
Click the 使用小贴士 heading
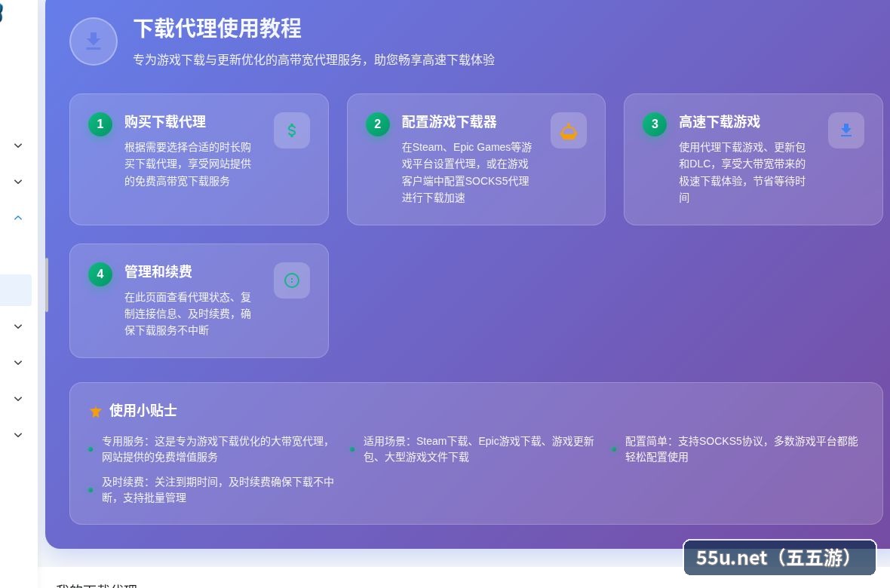[143, 410]
